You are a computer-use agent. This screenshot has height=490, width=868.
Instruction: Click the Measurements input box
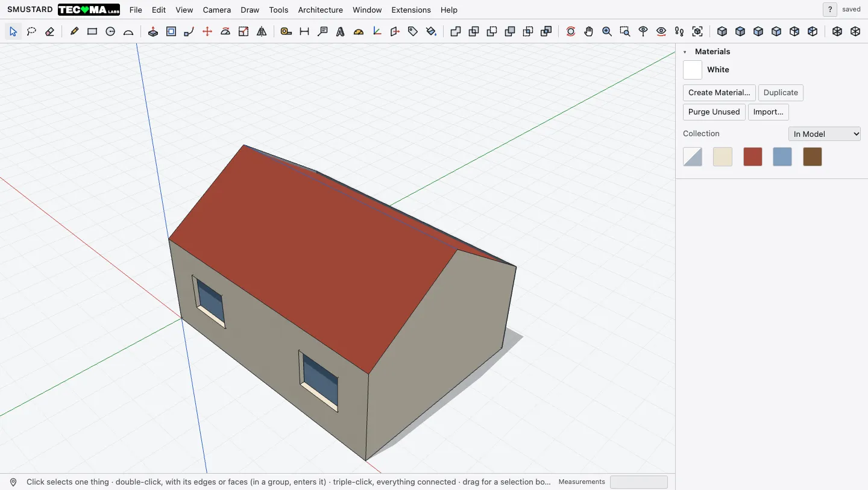[x=639, y=482]
